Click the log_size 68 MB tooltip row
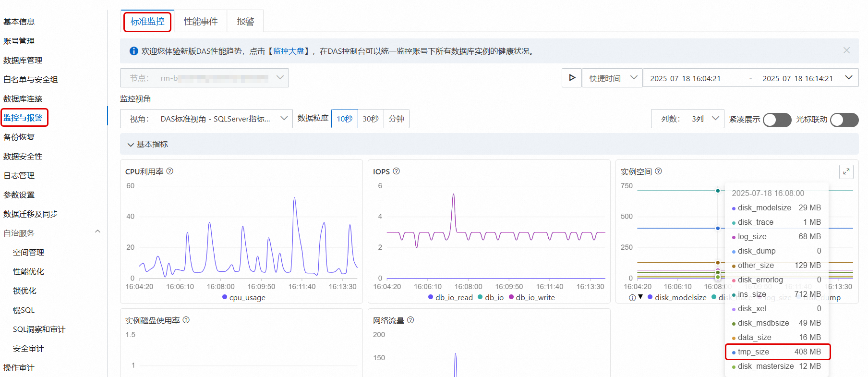 pos(777,236)
